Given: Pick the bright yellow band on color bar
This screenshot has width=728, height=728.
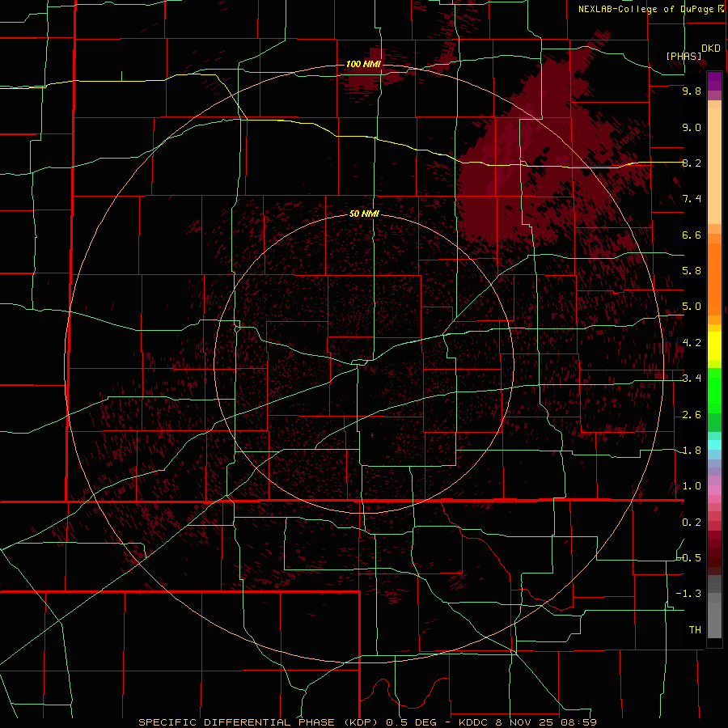Looking at the screenshot, I should pyautogui.click(x=714, y=346).
